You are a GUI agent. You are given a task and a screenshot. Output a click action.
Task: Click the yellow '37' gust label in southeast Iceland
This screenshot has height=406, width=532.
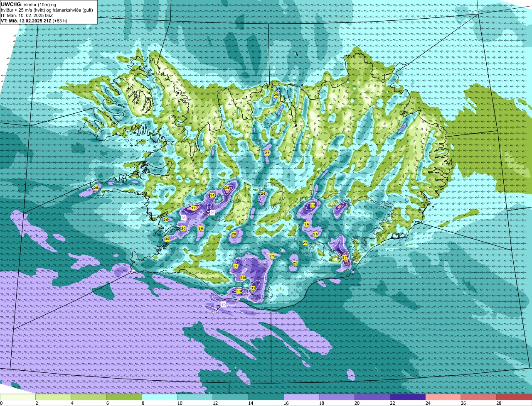click(x=345, y=258)
